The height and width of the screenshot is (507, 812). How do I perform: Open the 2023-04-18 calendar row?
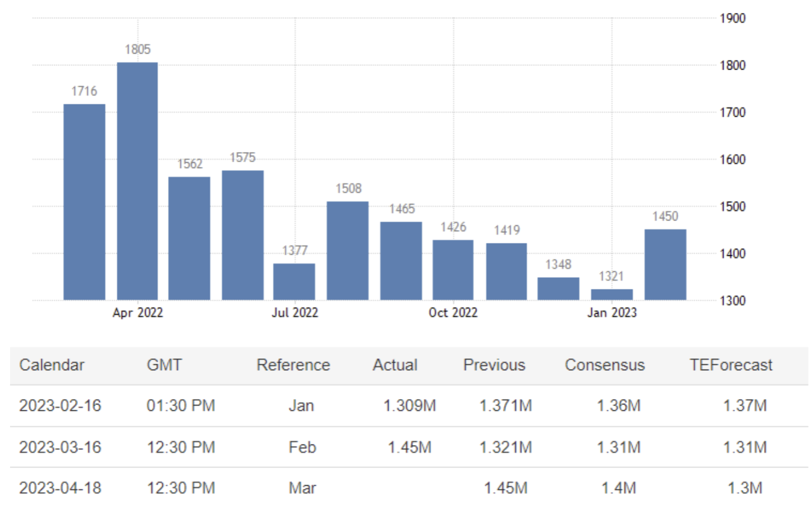[x=60, y=488]
